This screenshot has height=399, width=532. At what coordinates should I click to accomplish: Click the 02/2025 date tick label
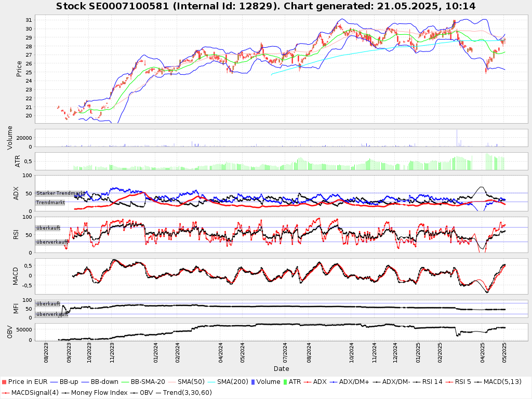point(440,353)
